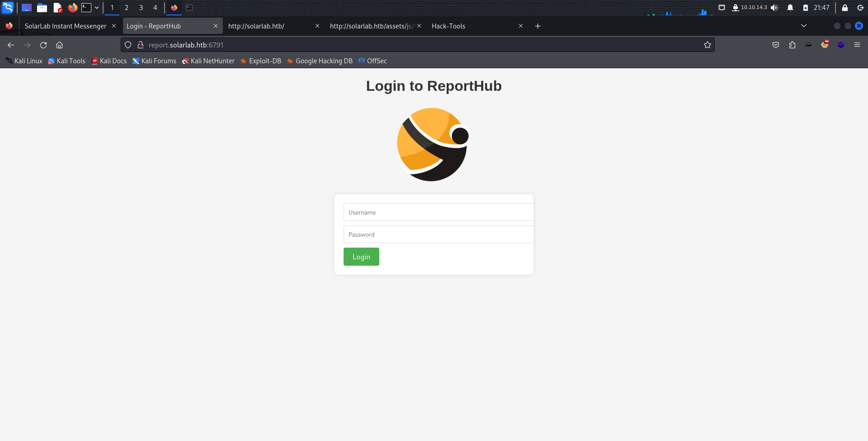Image resolution: width=868 pixels, height=441 pixels.
Task: Expand the terminal launcher dropdown arrow
Action: (x=97, y=8)
